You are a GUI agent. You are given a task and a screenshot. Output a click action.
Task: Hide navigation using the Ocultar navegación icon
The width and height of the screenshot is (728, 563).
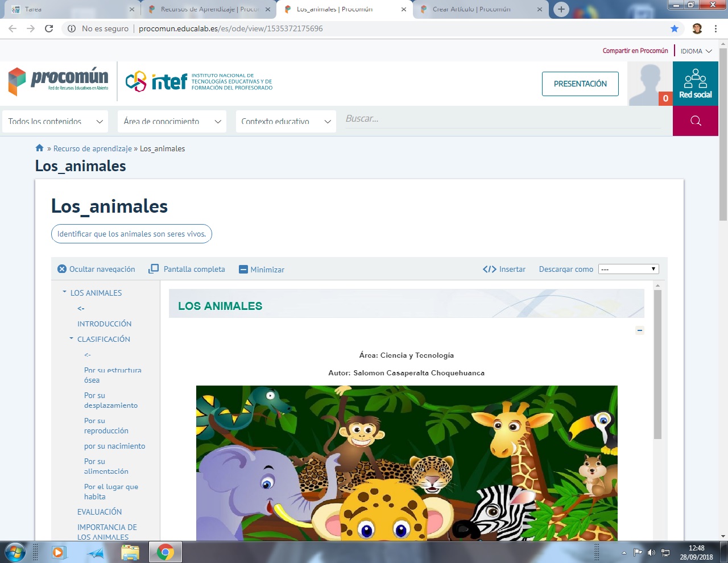(x=61, y=268)
